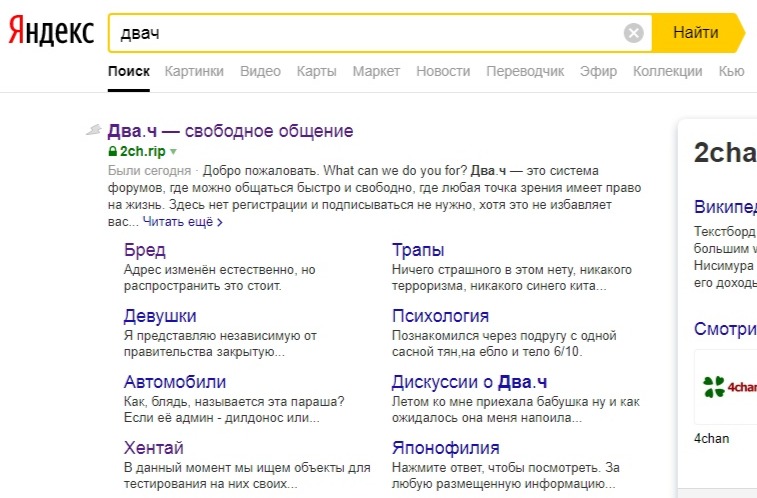Click the 4chan clover logo thumbnail
This screenshot has width=757, height=498.
tap(729, 387)
